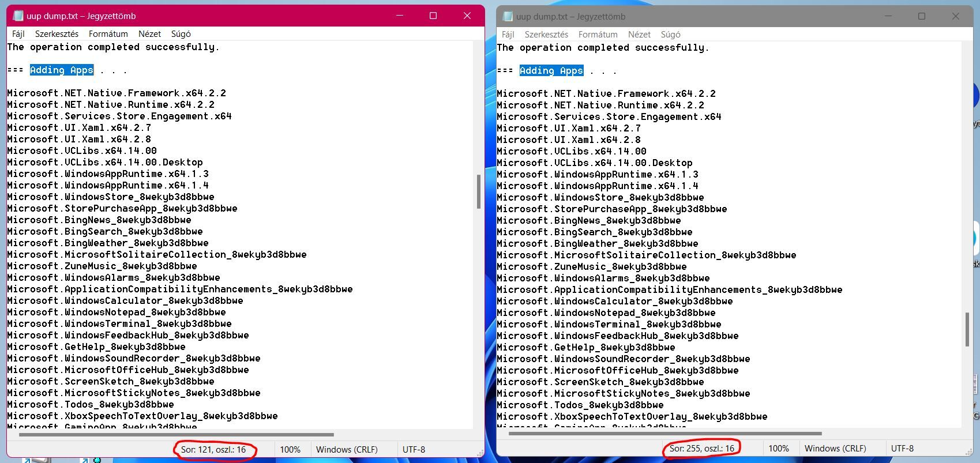Click vertical scrollbar thumb in right window
This screenshot has height=463, width=980.
[x=967, y=329]
